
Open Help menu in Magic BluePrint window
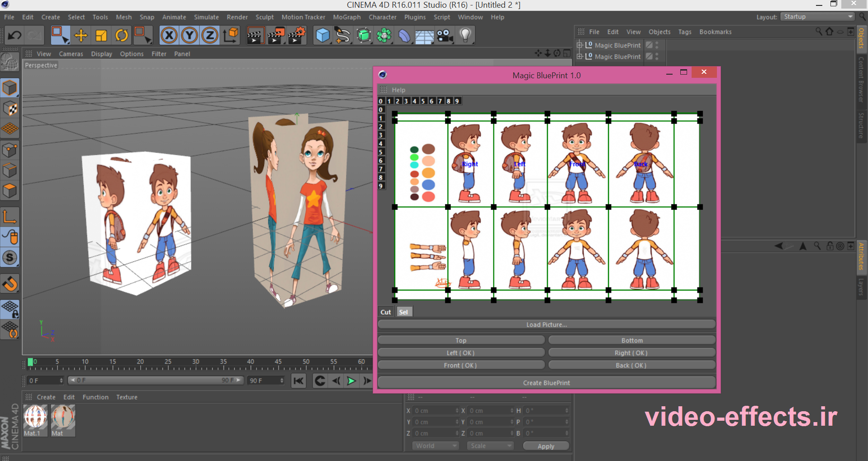click(x=398, y=90)
